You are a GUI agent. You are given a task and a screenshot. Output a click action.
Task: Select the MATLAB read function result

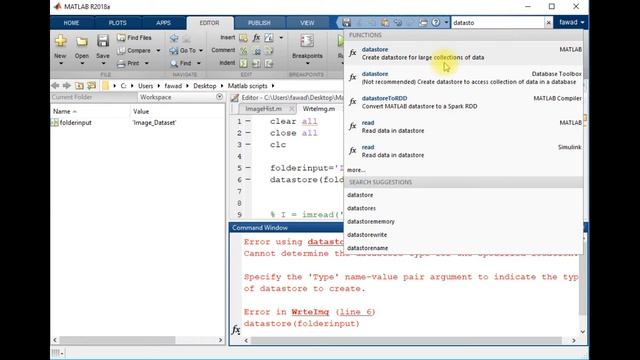(x=464, y=127)
